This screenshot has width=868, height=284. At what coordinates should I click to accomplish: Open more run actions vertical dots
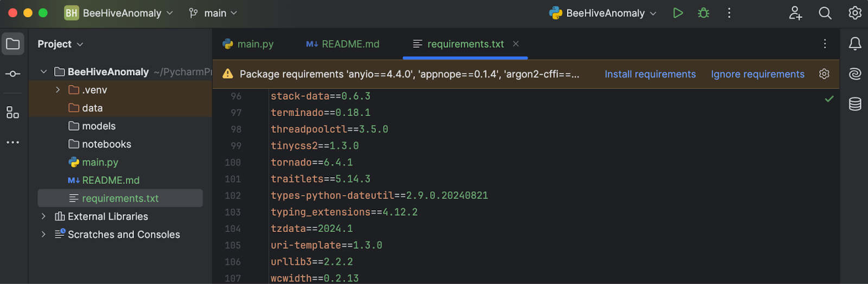(x=729, y=13)
